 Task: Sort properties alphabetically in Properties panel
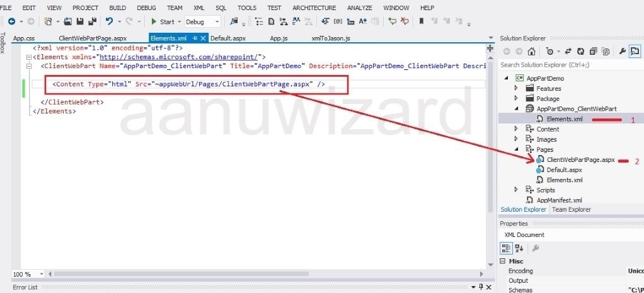pos(519,248)
